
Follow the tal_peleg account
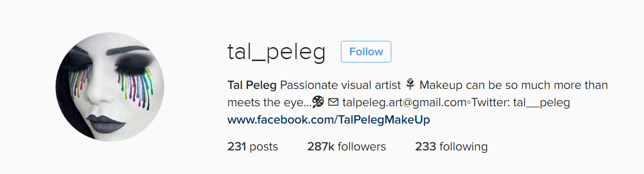[x=366, y=52]
